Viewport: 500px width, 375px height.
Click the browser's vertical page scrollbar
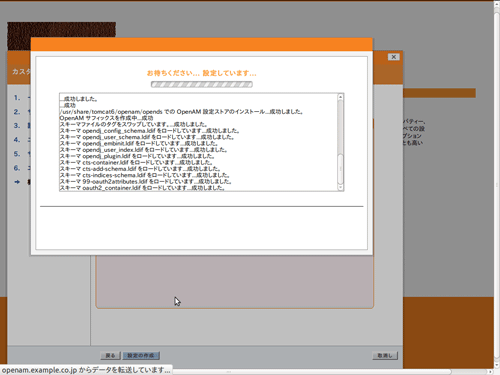pos(497,184)
